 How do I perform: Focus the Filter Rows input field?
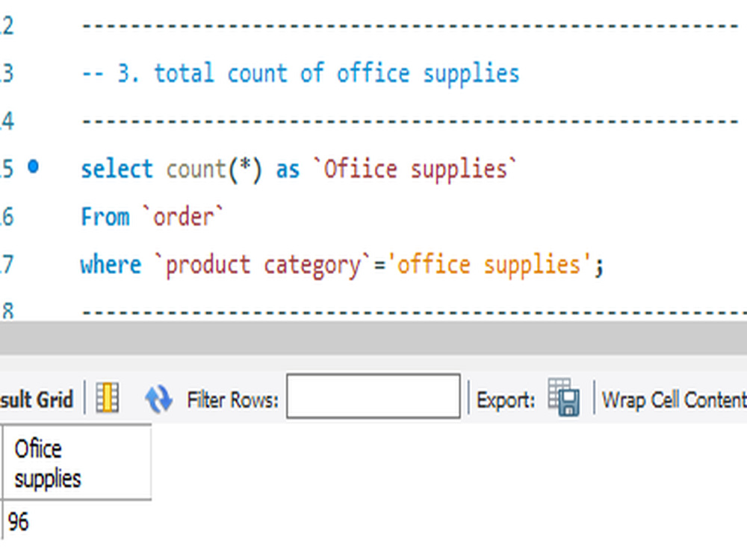tap(373, 396)
